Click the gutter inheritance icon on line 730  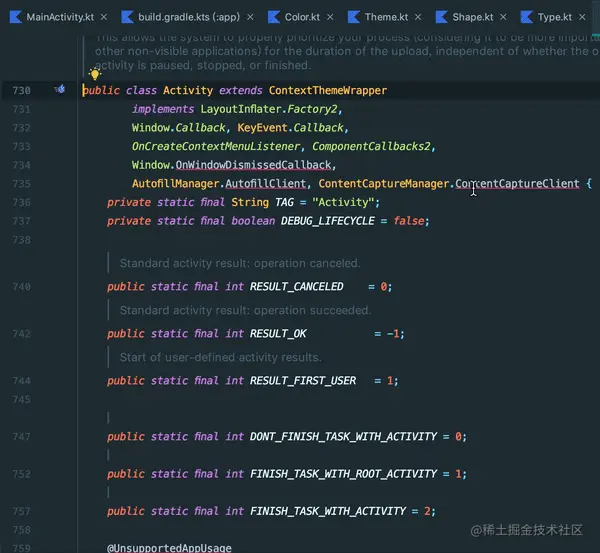(60, 89)
